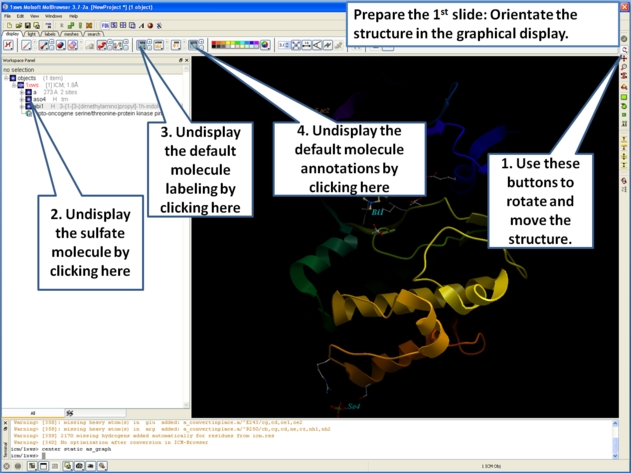Collapse the 1aws object tree node
This screenshot has height=473, width=631.
[13, 85]
